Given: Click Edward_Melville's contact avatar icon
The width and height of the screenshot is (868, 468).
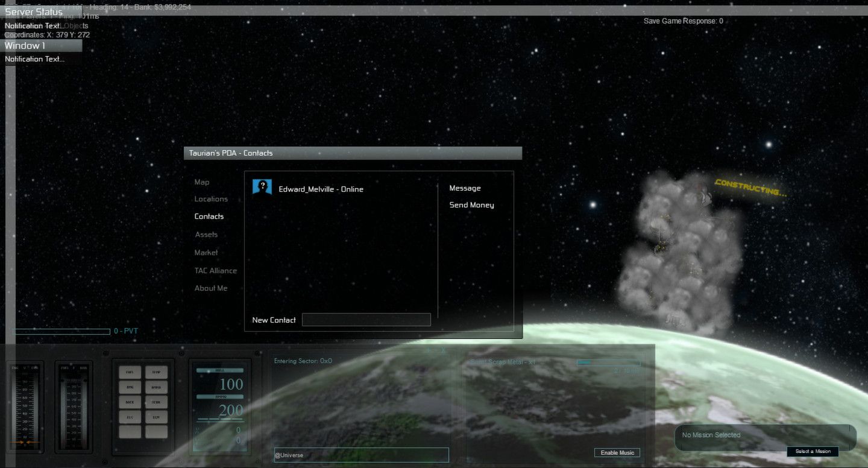Looking at the screenshot, I should pyautogui.click(x=262, y=188).
